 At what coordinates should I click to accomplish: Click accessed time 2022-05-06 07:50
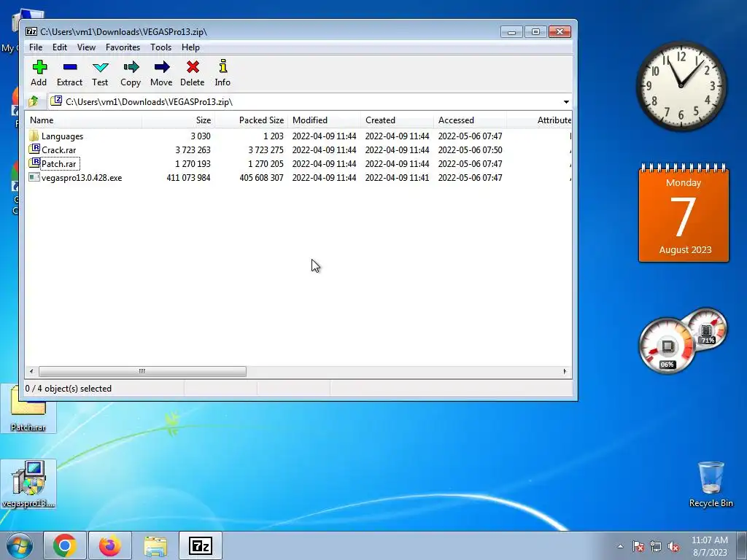pyautogui.click(x=471, y=150)
